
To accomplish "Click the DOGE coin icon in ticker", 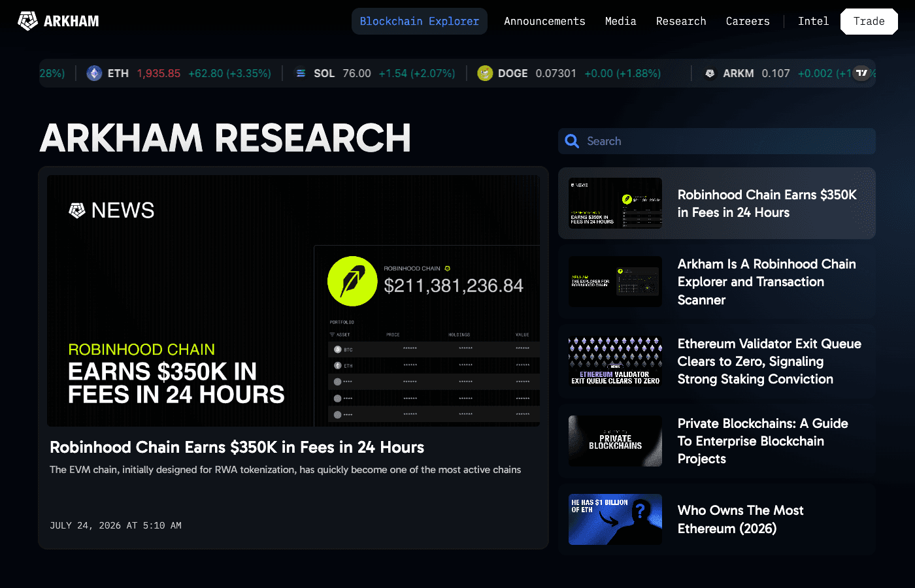I will (x=485, y=73).
